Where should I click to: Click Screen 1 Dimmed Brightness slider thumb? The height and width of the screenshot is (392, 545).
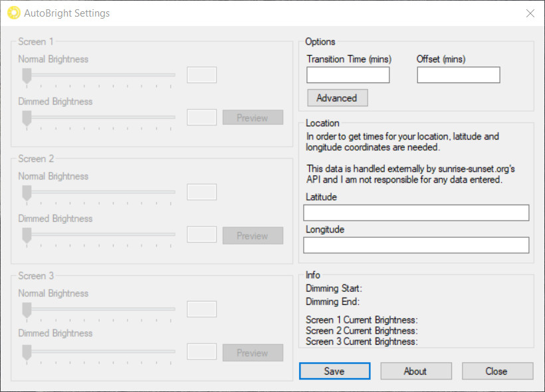(27, 118)
